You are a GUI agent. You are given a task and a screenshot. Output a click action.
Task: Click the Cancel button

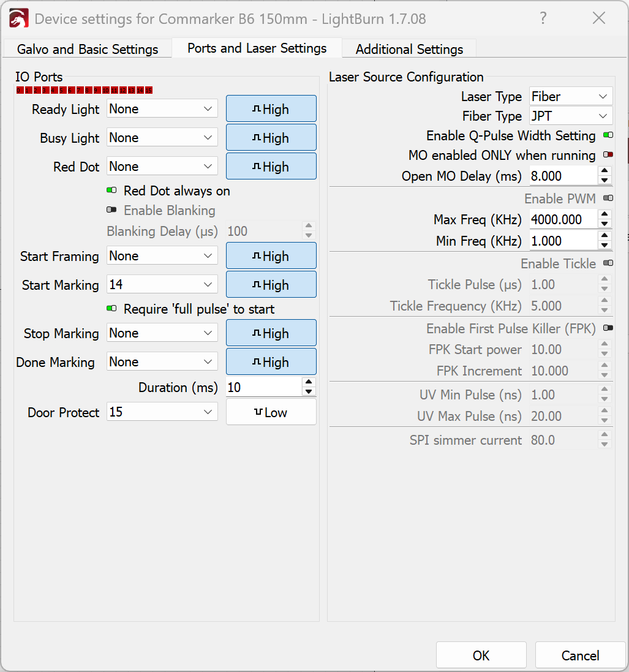[580, 655]
